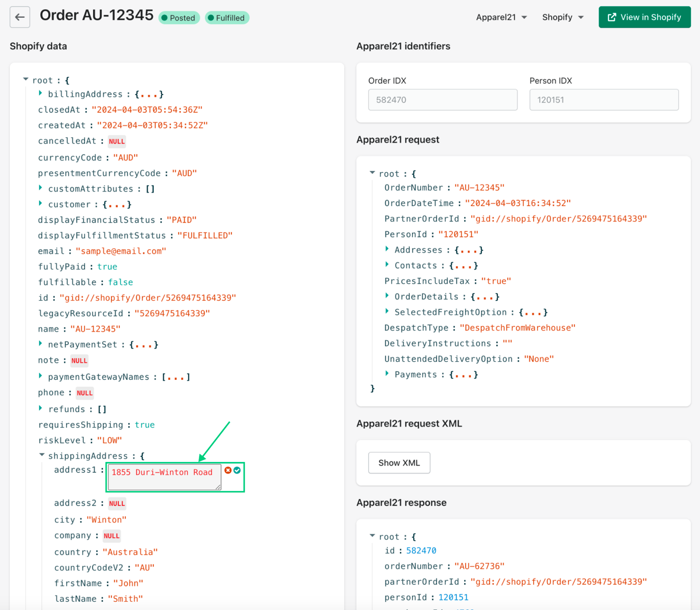Viewport: 700px width, 610px height.
Task: Click the phone NULL value
Action: point(85,393)
